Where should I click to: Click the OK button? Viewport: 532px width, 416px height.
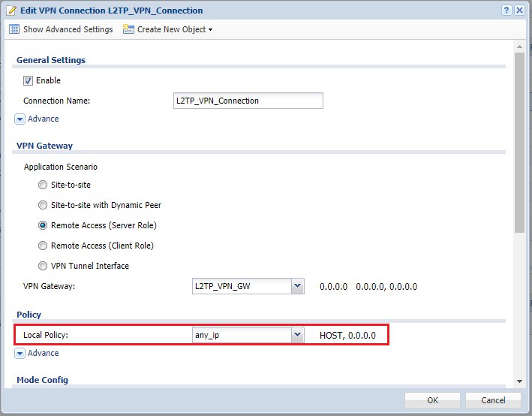[433, 400]
